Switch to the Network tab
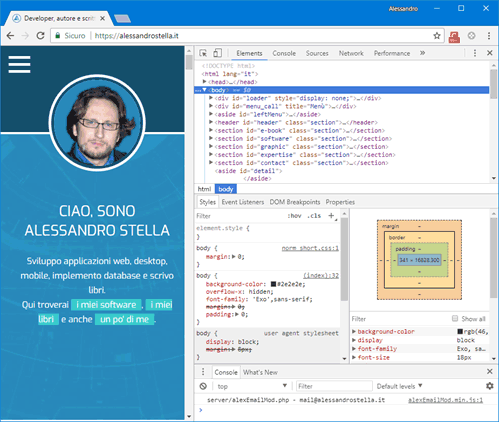The image size is (499, 422). click(x=351, y=53)
